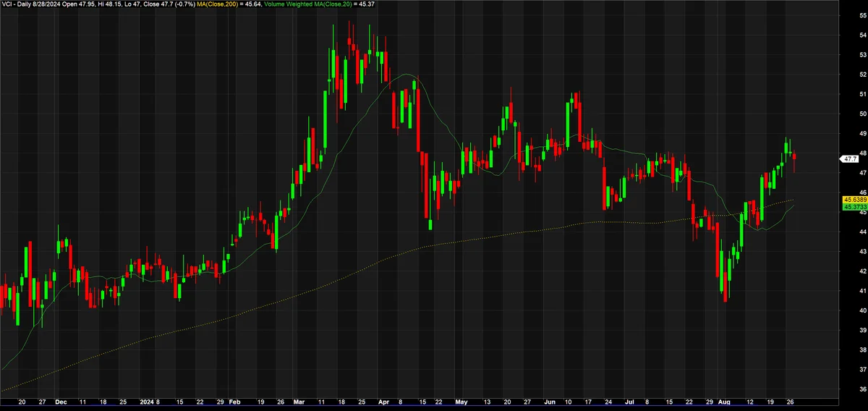The height and width of the screenshot is (411, 868).
Task: Click the 36 price axis label
Action: coord(863,389)
